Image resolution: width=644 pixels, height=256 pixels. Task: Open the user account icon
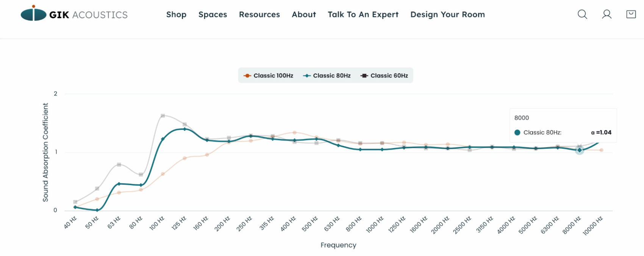pyautogui.click(x=607, y=14)
